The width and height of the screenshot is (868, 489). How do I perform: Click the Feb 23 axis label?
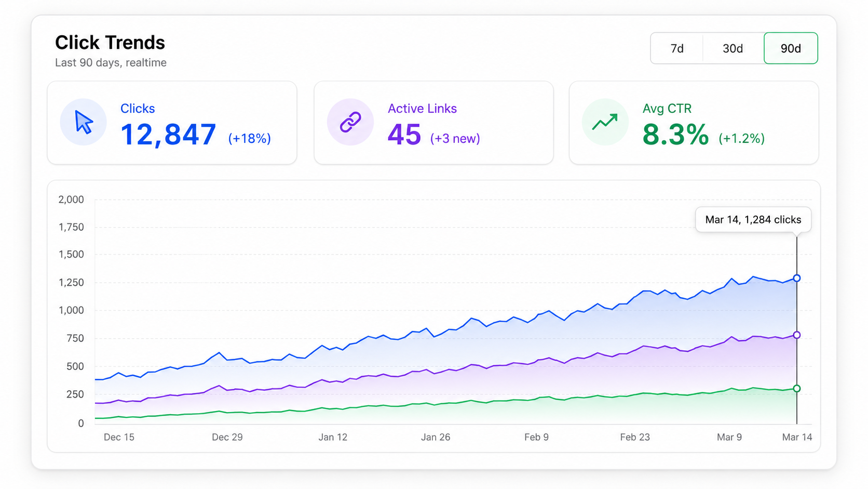pos(635,437)
